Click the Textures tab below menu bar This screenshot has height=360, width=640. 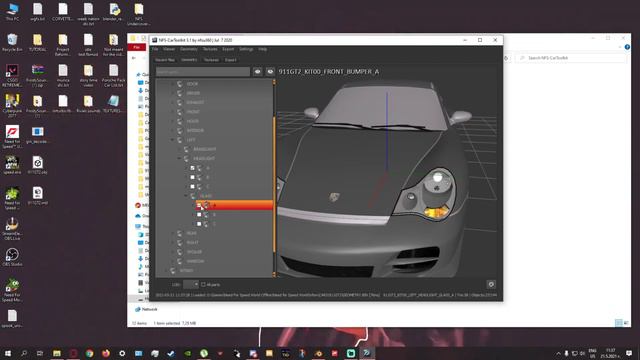click(x=211, y=60)
